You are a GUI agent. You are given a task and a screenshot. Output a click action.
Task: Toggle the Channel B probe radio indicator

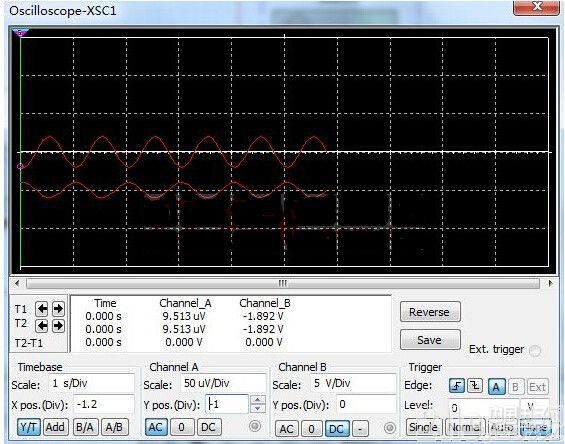click(390, 428)
